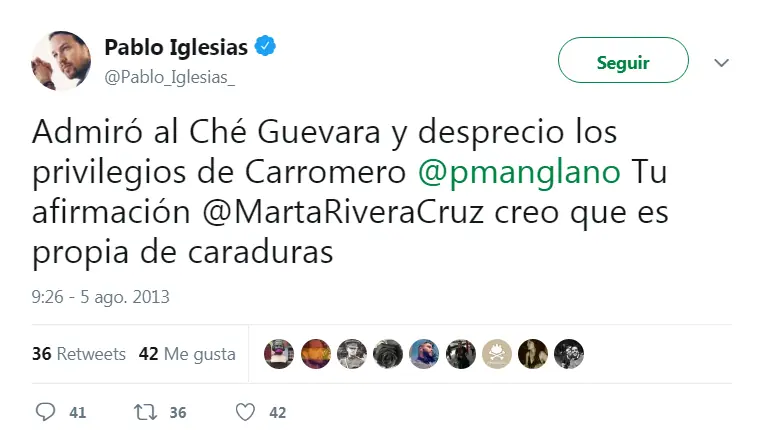Click the first liker avatar
Image resolution: width=767 pixels, height=430 pixels.
pos(279,354)
